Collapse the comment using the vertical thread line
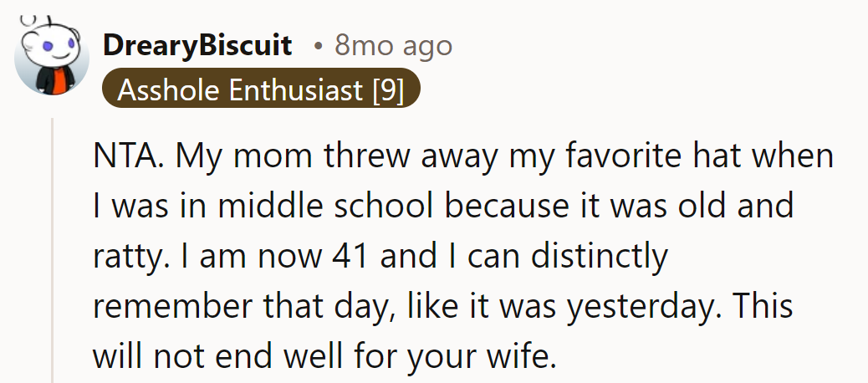 click(54, 251)
